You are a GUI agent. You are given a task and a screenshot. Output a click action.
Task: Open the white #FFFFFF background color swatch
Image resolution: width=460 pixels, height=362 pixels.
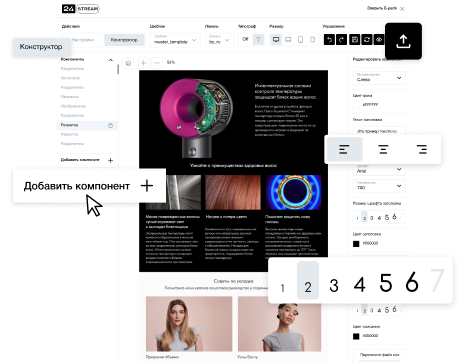[356, 105]
